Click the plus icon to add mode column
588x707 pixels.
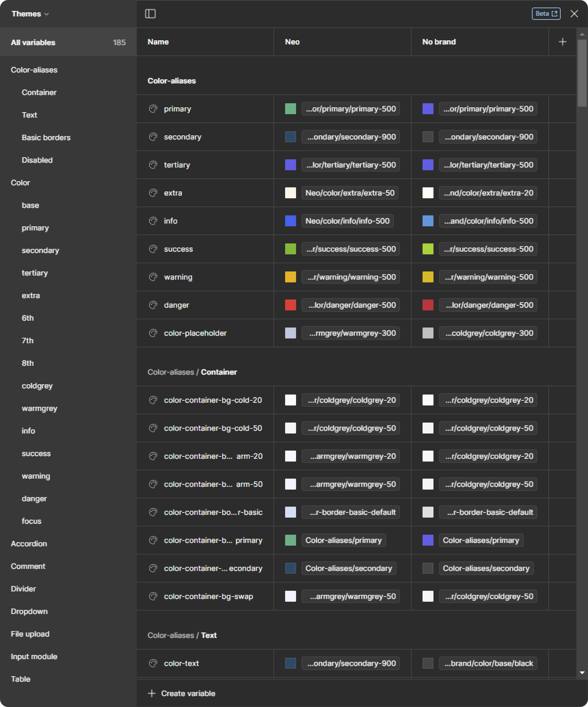tap(562, 42)
